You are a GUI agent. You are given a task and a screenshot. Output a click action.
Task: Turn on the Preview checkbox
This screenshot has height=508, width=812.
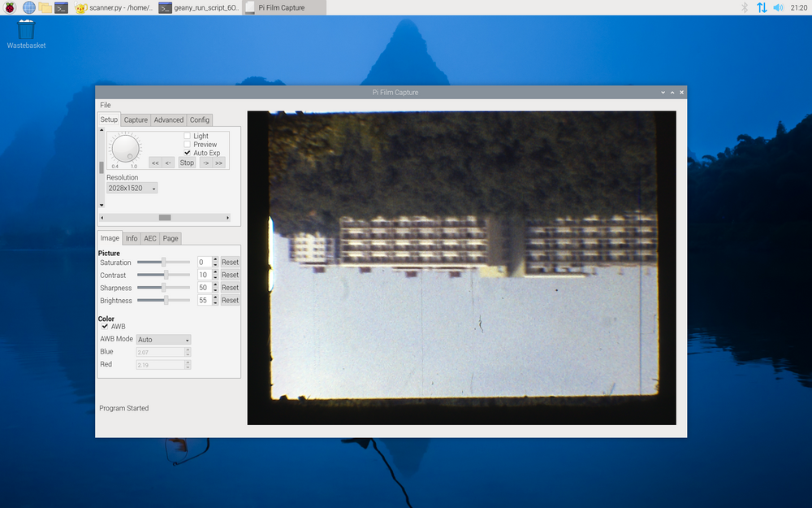pyautogui.click(x=188, y=145)
